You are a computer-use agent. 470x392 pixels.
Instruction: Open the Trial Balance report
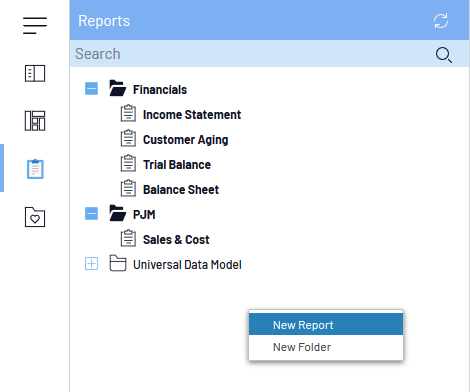[177, 165]
